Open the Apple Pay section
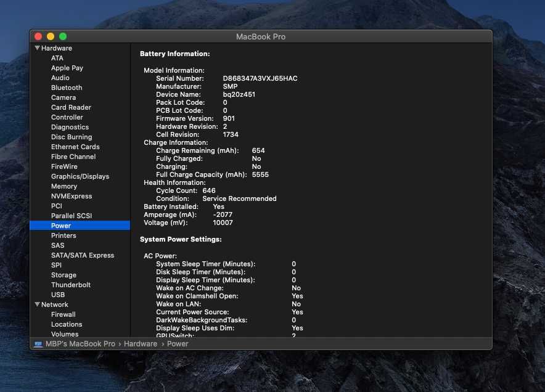 pyautogui.click(x=67, y=68)
